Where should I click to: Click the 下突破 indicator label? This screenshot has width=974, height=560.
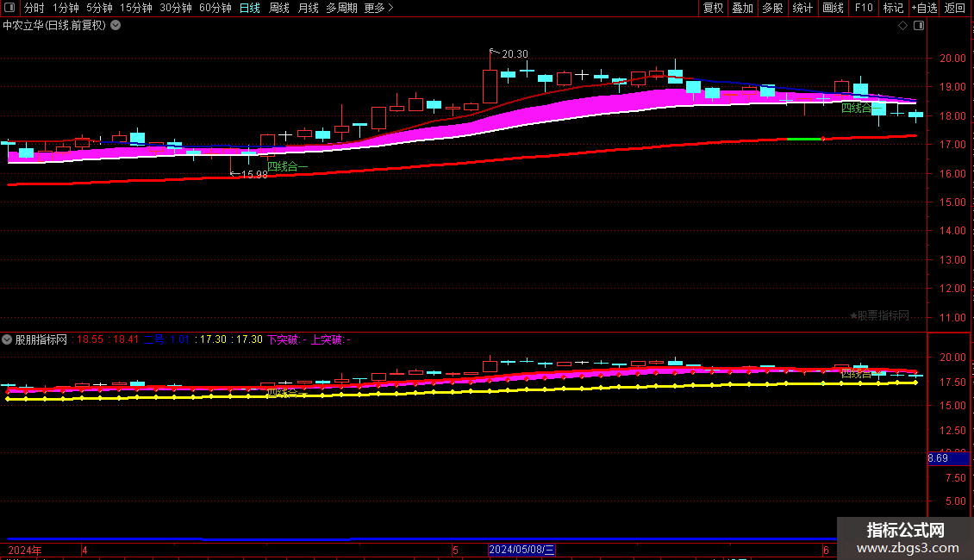pyautogui.click(x=286, y=339)
